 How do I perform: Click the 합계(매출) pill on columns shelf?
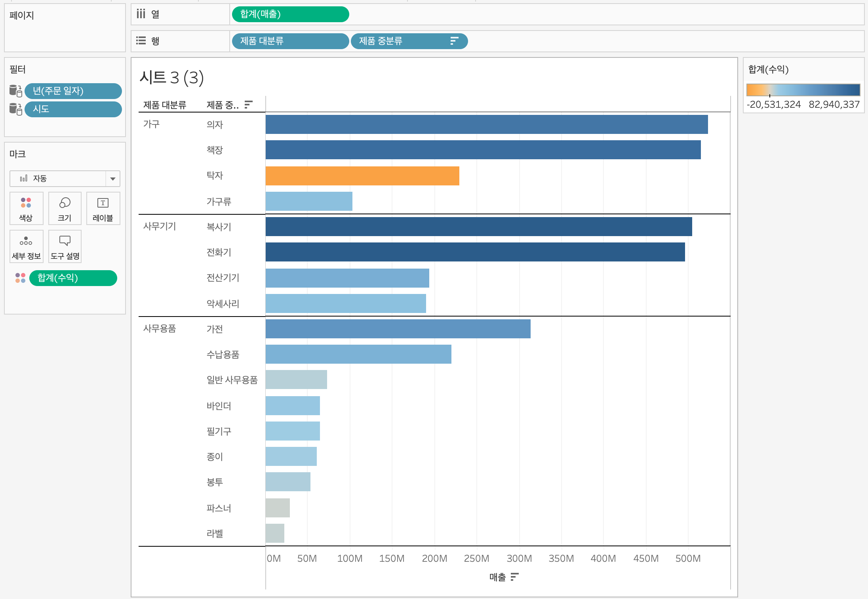coord(290,14)
